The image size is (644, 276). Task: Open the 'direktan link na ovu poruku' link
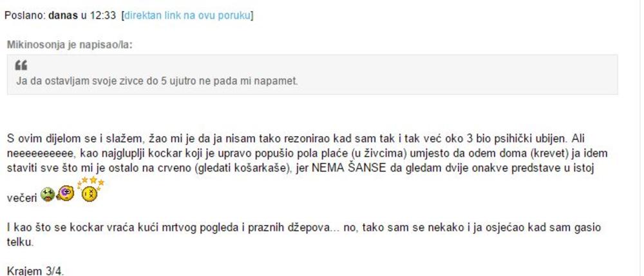click(x=187, y=15)
